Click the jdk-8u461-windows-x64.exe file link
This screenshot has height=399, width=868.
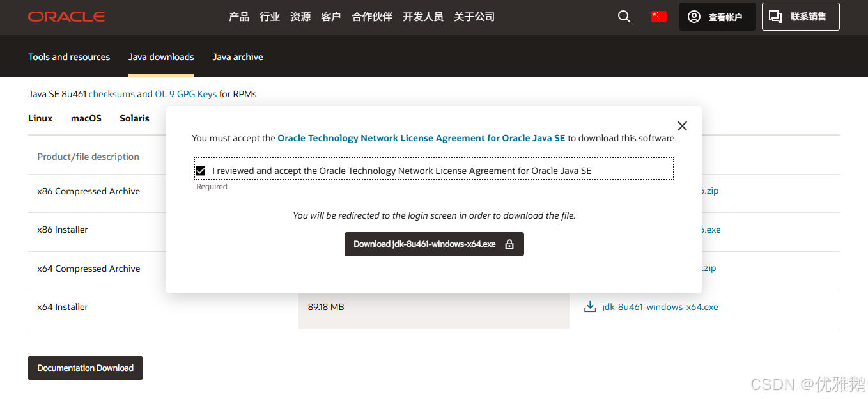click(660, 307)
